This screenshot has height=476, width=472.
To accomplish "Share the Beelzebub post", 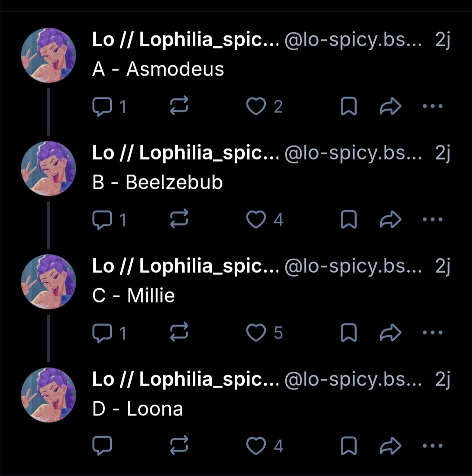I will 390,219.
